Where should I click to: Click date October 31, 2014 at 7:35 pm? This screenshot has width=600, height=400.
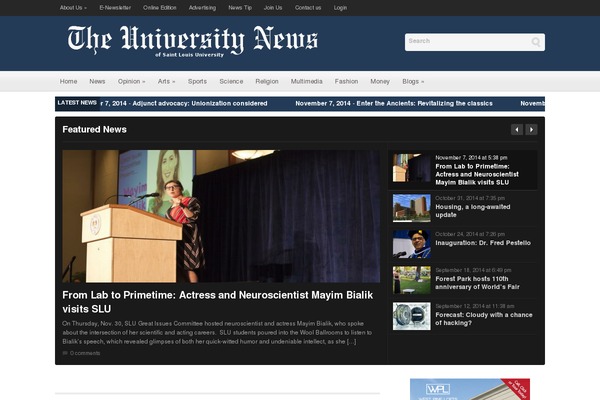click(x=470, y=198)
